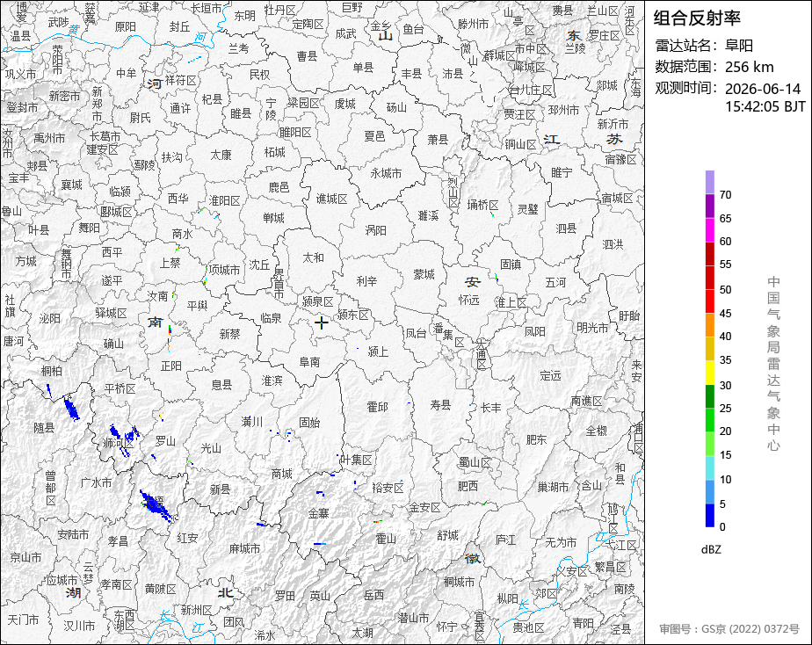Screen dimensions: 812x645
Task: Click the vertical 中国气象局雷达气象中心 text
Action: pos(773,364)
